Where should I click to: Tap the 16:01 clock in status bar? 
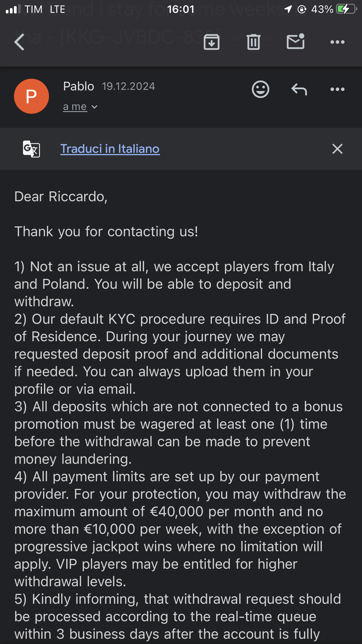click(181, 9)
